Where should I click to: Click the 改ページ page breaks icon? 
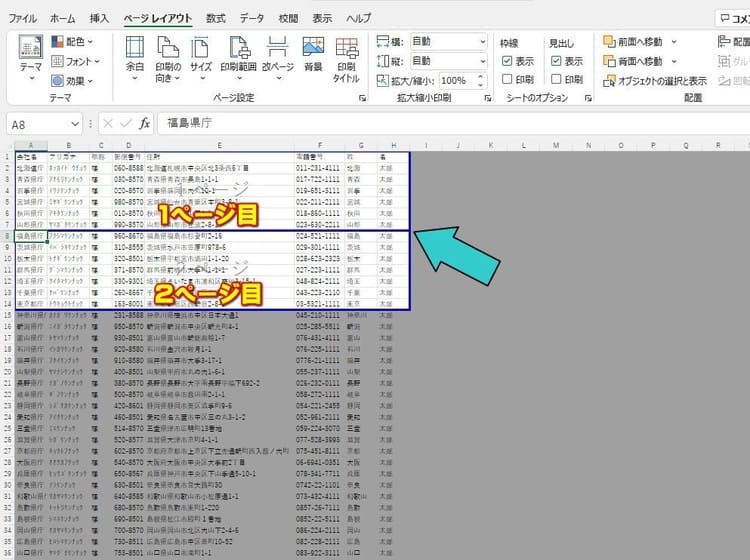(278, 58)
